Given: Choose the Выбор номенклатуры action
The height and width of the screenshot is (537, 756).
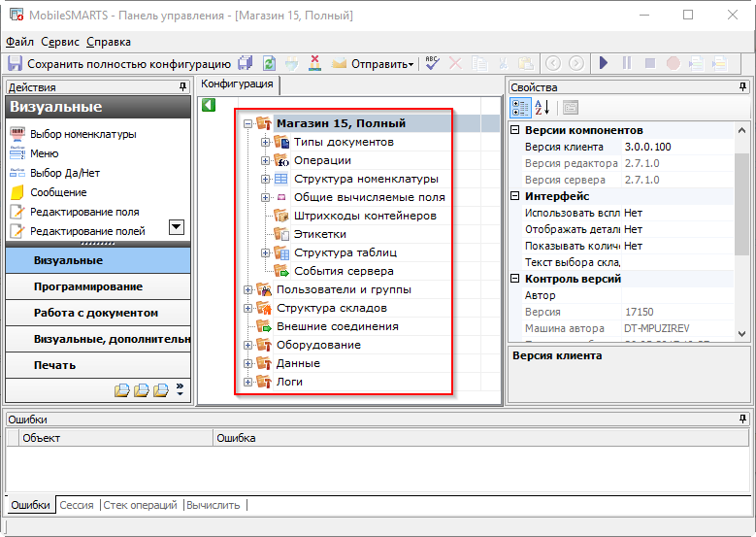Looking at the screenshot, I should coord(82,134).
